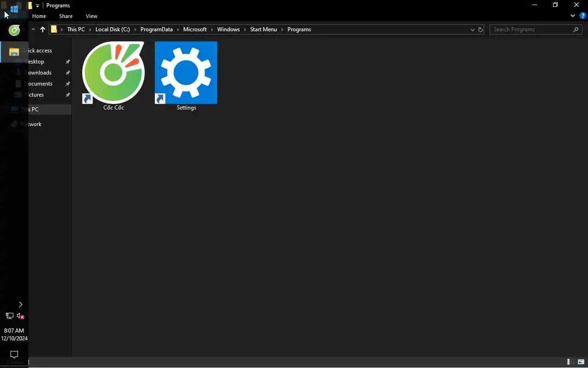Switch to the large icons view layout
The height and width of the screenshot is (368, 588).
pyautogui.click(x=581, y=362)
